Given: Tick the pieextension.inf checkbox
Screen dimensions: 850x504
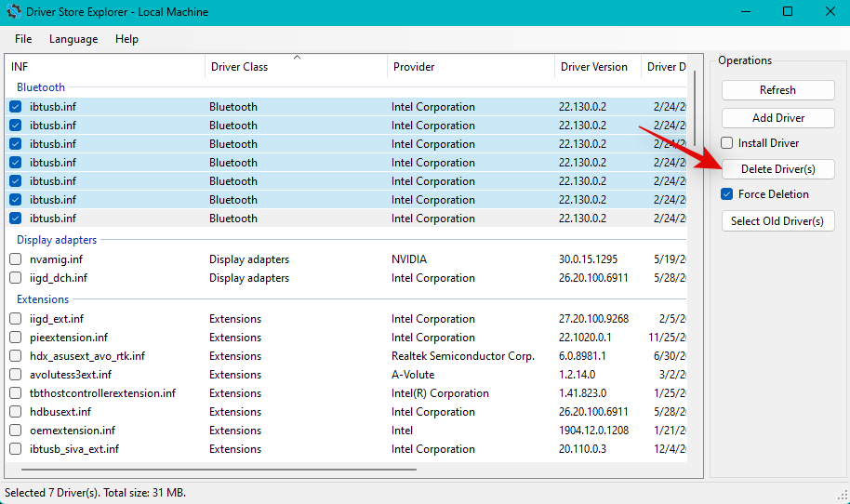Looking at the screenshot, I should tap(15, 337).
